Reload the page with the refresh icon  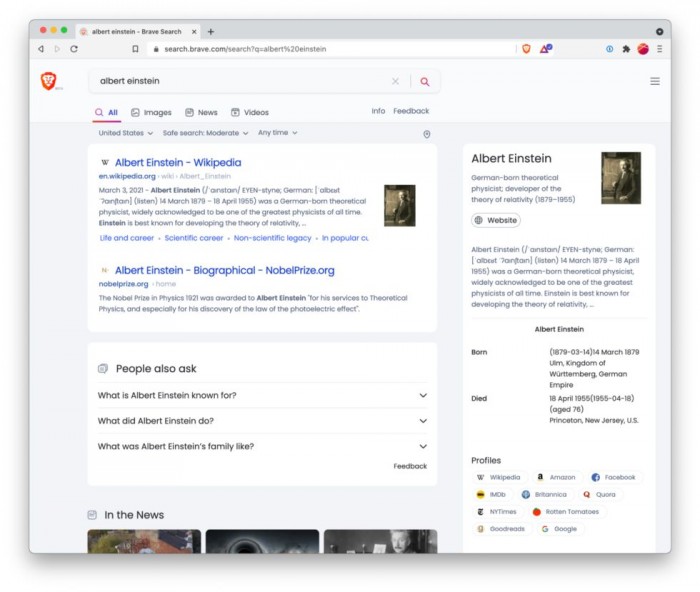tap(74, 48)
